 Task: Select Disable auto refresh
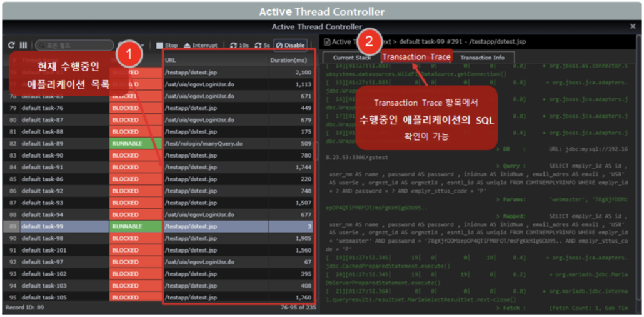[x=291, y=45]
